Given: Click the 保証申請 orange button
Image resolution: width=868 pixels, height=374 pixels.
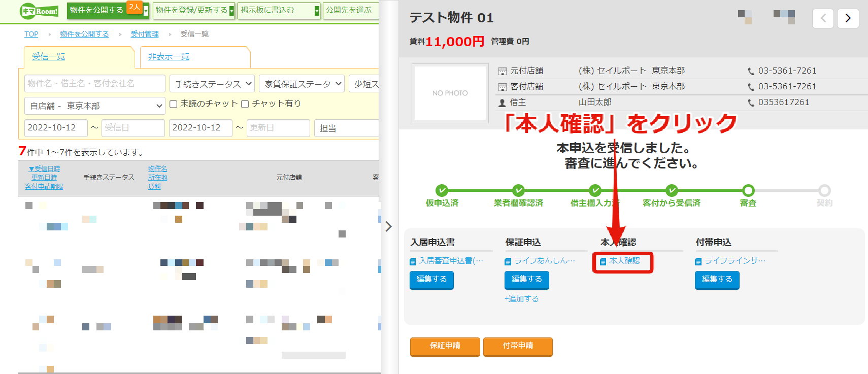Looking at the screenshot, I should pos(445,346).
